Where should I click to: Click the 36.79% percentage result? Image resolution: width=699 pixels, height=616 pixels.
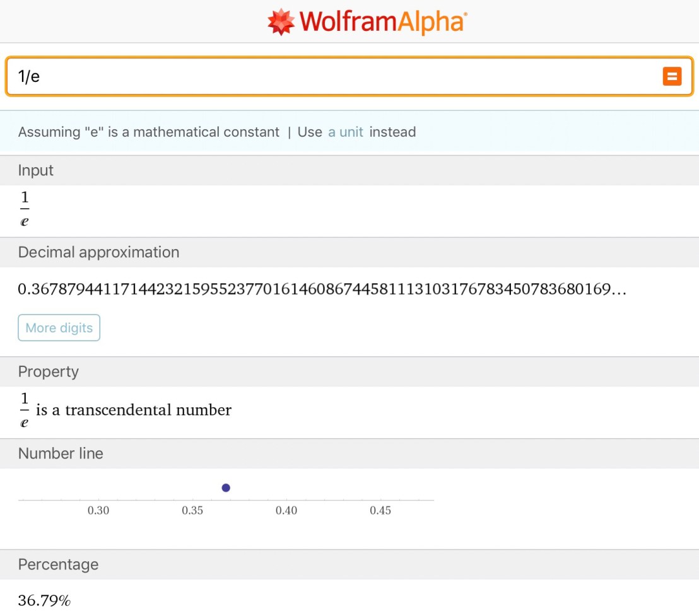[x=44, y=601]
